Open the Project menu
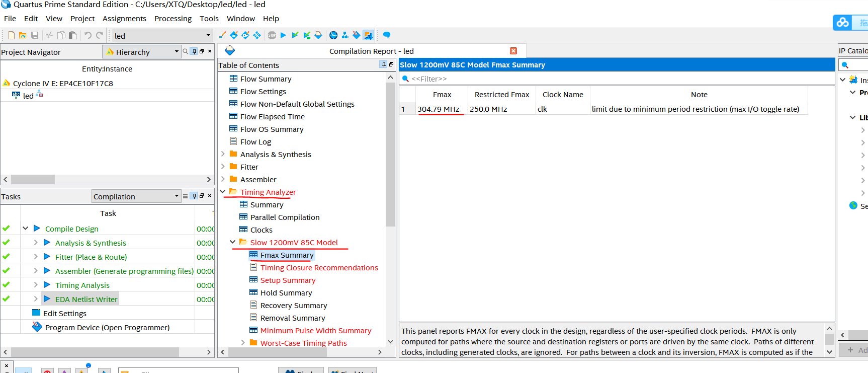This screenshot has height=373, width=868. [82, 19]
